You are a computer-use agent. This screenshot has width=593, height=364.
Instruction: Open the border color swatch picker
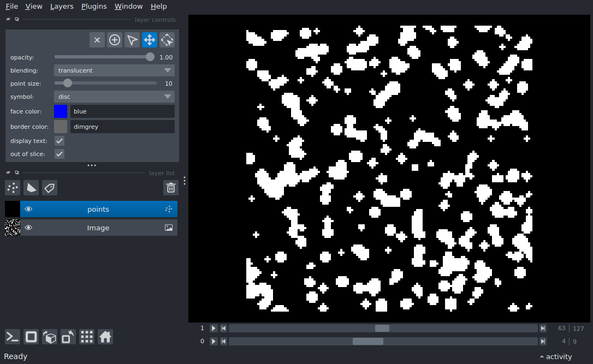click(61, 127)
